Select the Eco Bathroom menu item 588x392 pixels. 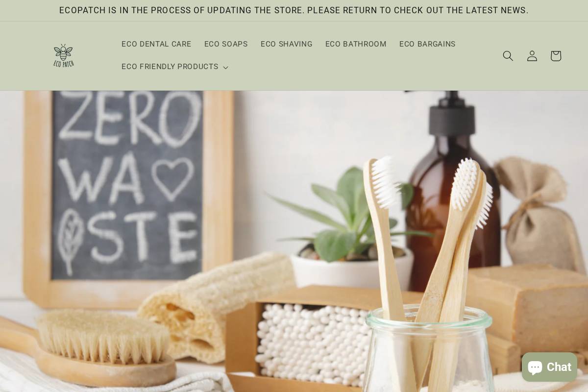click(x=356, y=44)
